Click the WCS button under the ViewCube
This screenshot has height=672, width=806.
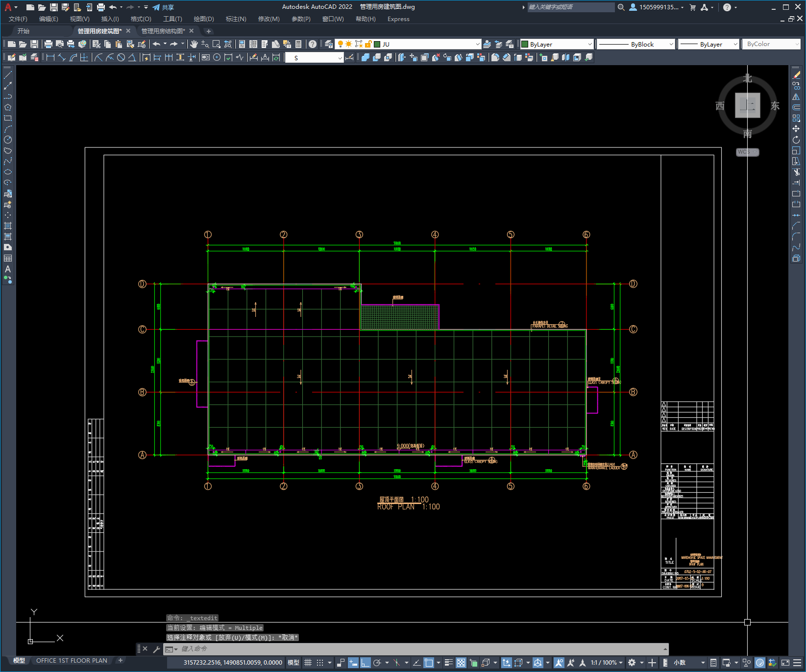click(747, 152)
